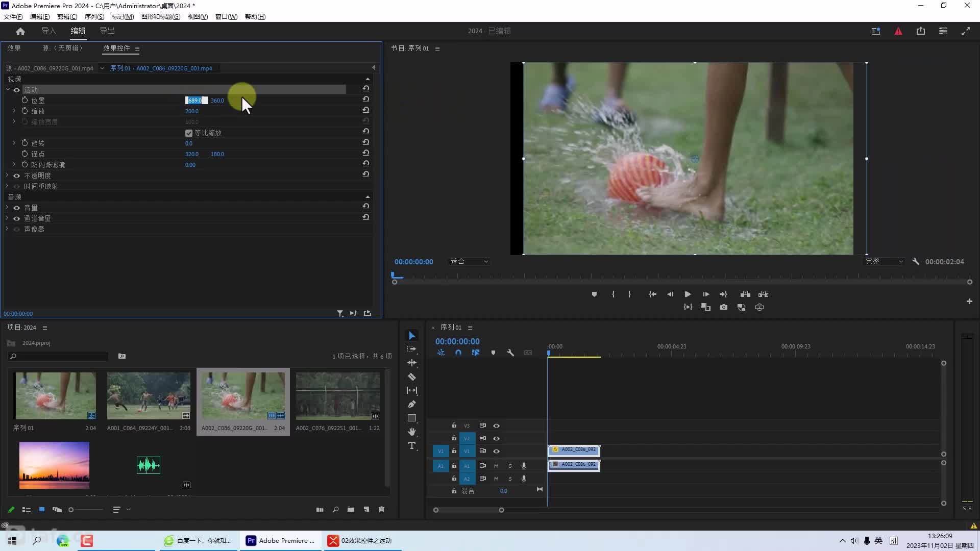Step forward one frame
Viewport: 980px width, 551px height.
(706, 294)
